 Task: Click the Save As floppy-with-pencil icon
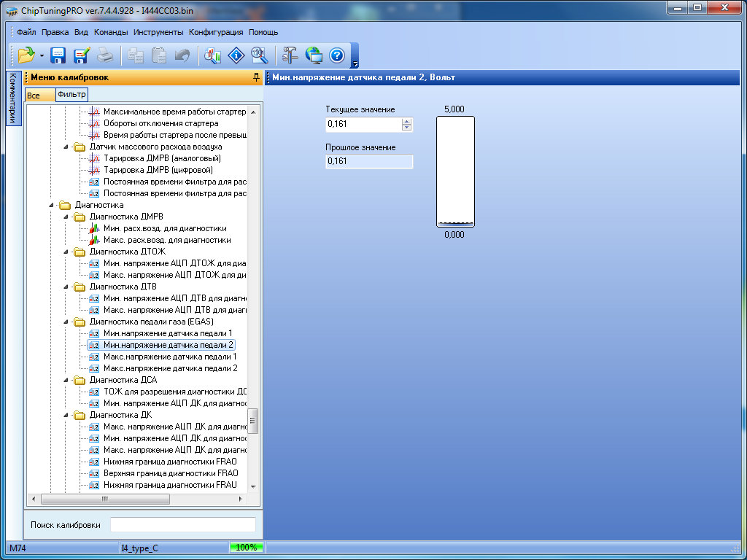(81, 55)
